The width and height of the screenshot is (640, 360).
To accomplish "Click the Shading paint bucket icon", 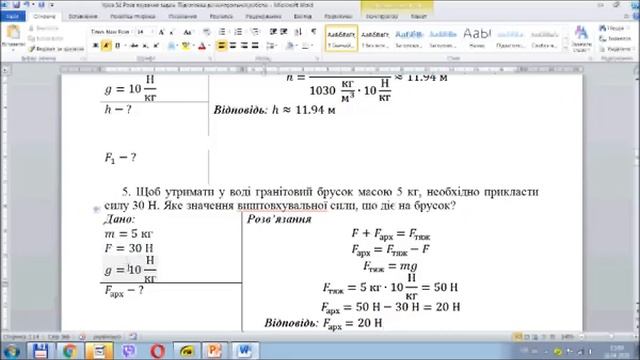I will [x=290, y=46].
